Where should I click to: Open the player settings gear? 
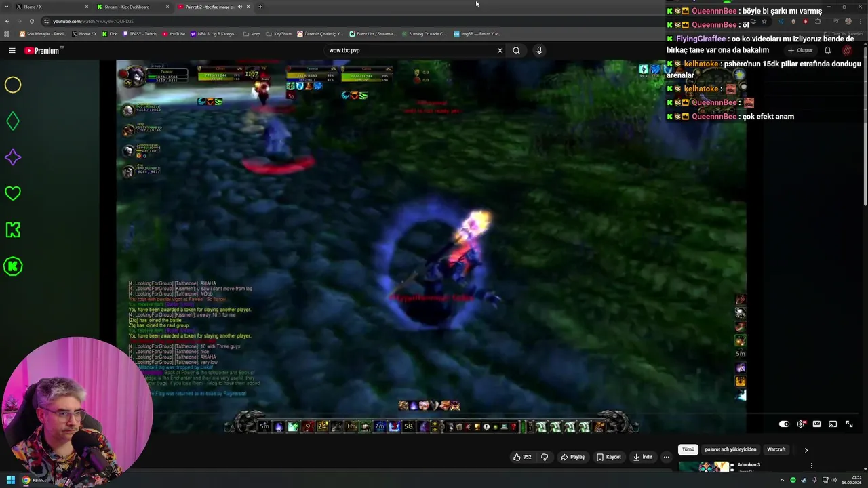coord(801,424)
